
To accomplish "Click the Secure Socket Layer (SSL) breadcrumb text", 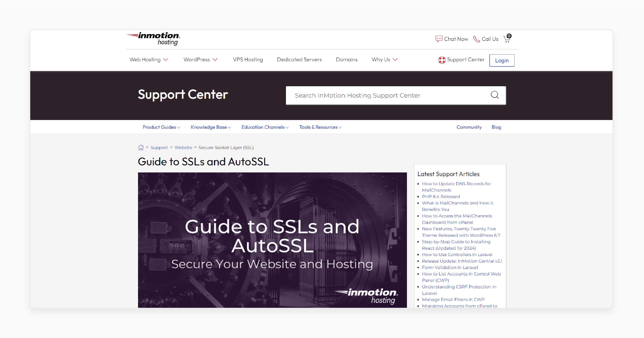I will 226,147.
